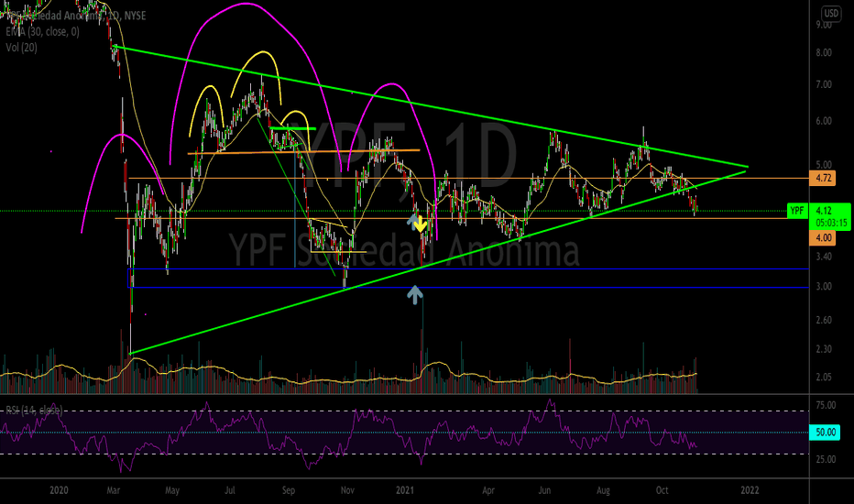Click the 2021 label on the time axis
The image size is (854, 504).
coord(405,490)
